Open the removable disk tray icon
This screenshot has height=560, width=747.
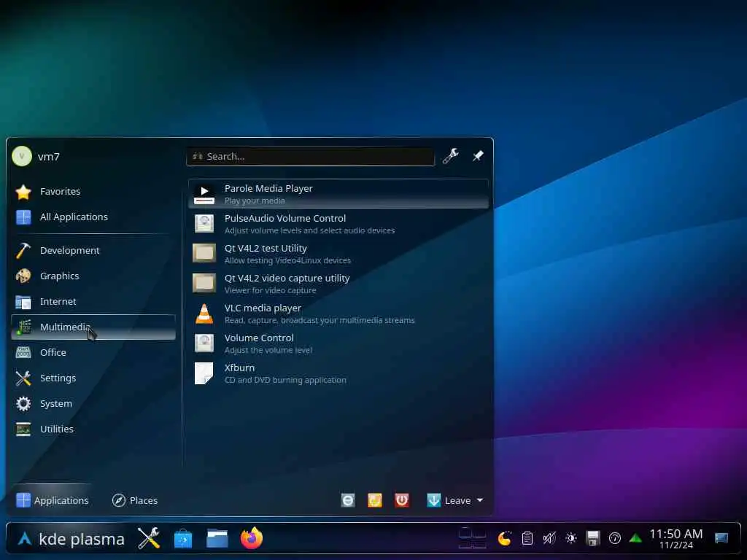tap(592, 539)
